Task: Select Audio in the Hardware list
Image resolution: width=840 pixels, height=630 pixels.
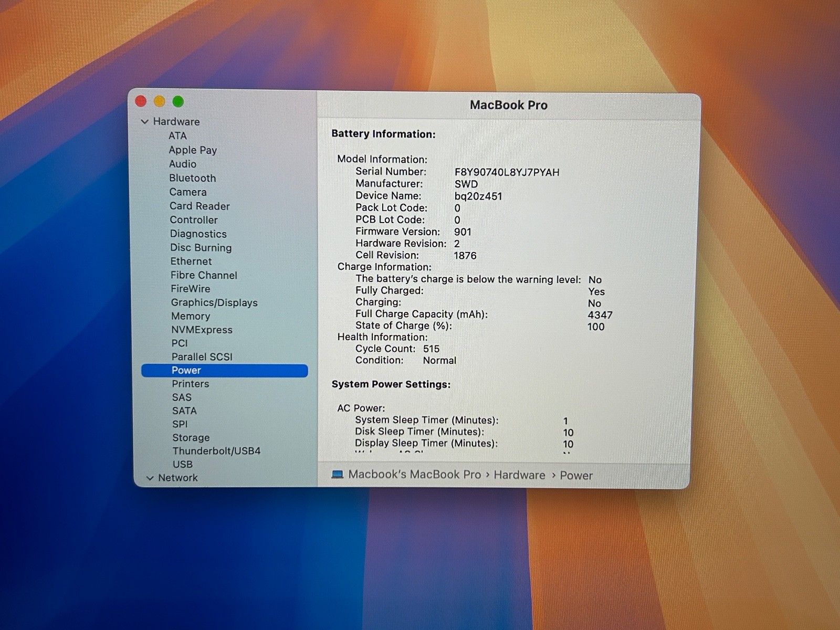Action: (x=183, y=164)
